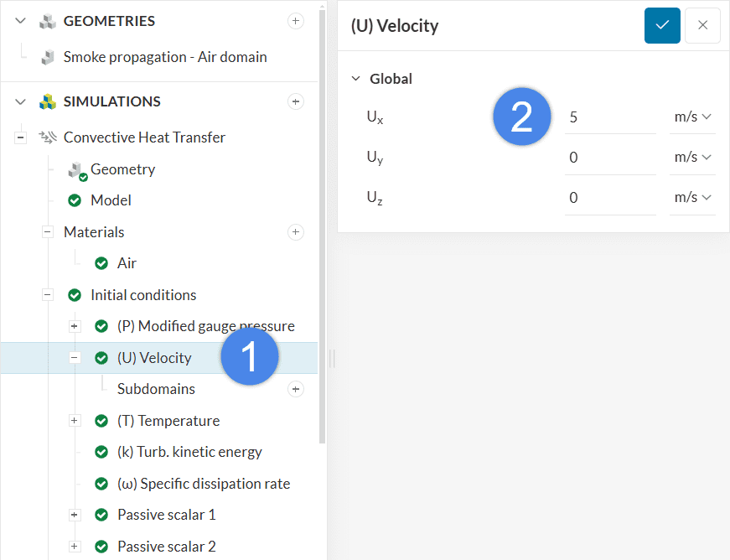Add a new simulation with plus icon
The height and width of the screenshot is (560, 730).
coord(295,101)
